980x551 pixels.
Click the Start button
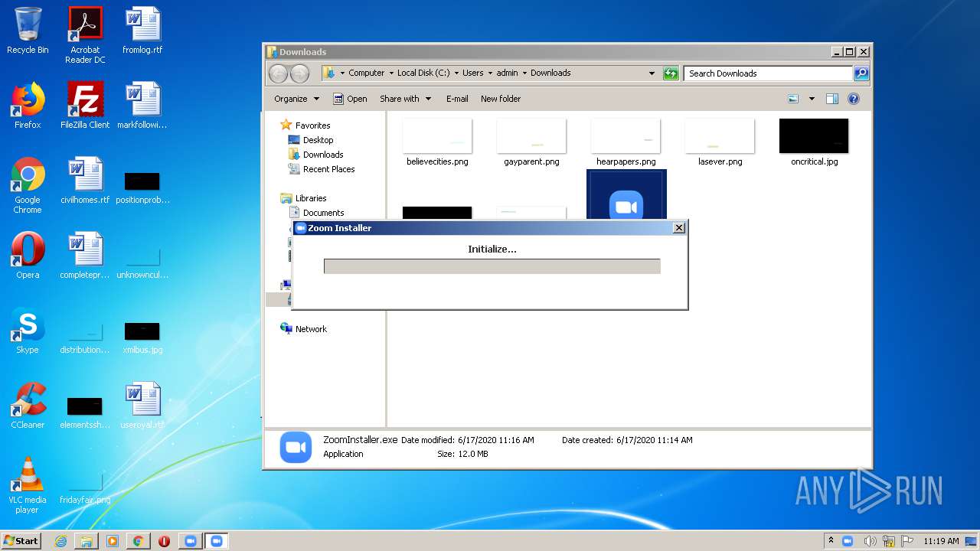click(21, 541)
